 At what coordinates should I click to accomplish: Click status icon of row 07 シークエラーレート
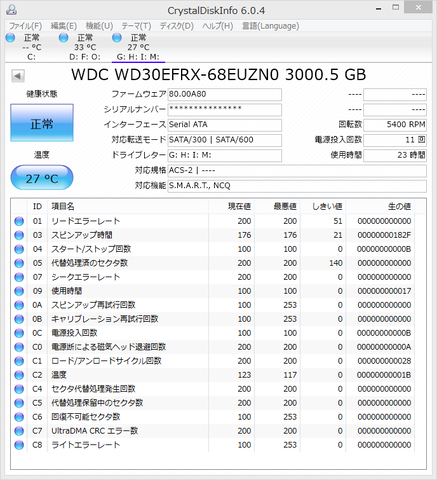(x=19, y=277)
